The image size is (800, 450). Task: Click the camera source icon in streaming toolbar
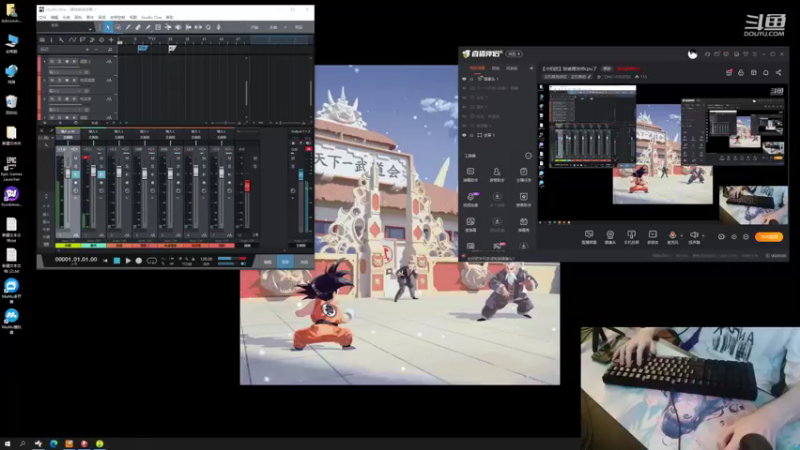[610, 235]
